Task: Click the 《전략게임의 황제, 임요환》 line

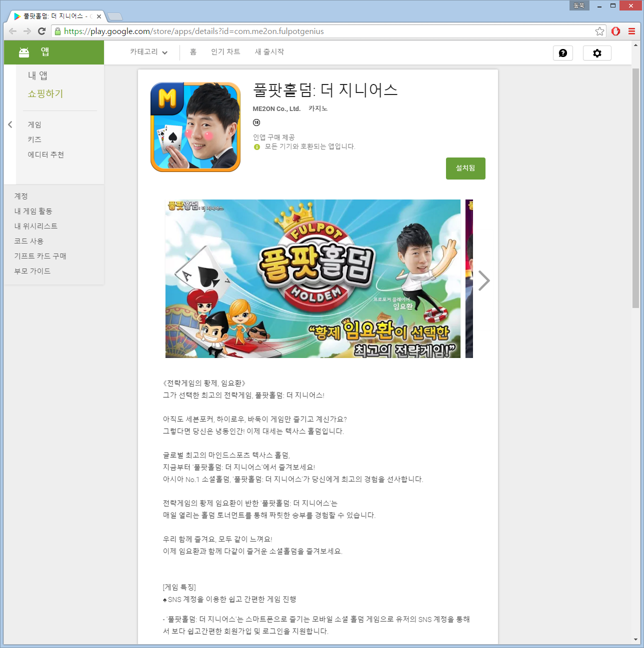Action: (205, 383)
